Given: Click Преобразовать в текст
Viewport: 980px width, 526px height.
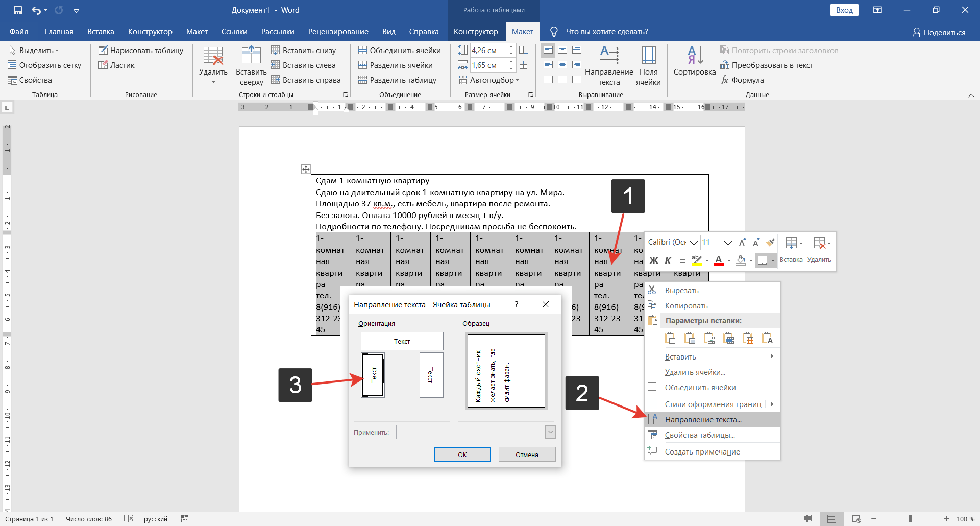Looking at the screenshot, I should coord(767,65).
